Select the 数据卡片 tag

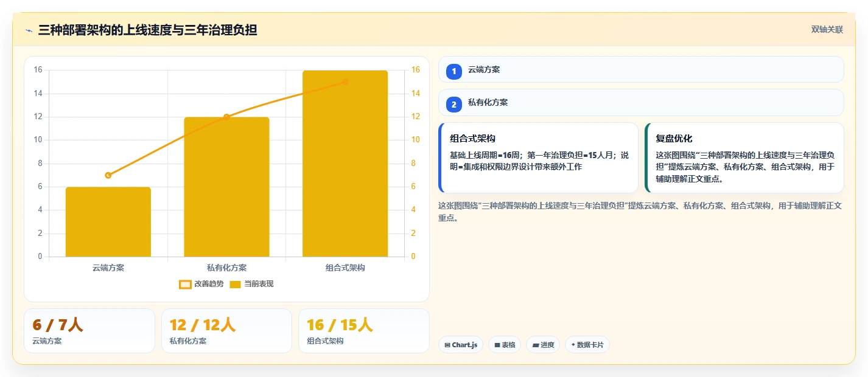(x=587, y=345)
